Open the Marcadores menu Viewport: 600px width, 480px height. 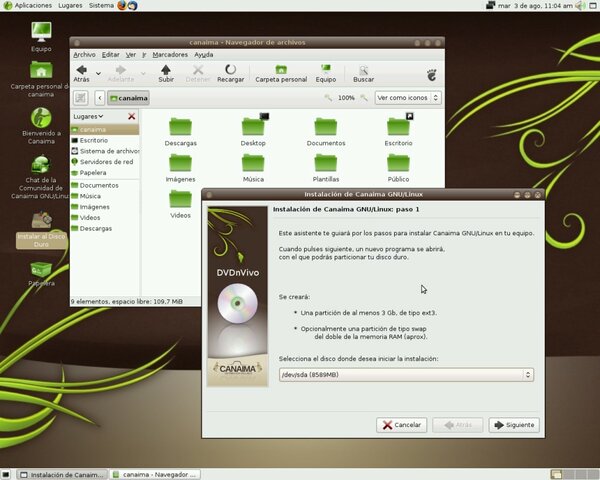(x=170, y=55)
